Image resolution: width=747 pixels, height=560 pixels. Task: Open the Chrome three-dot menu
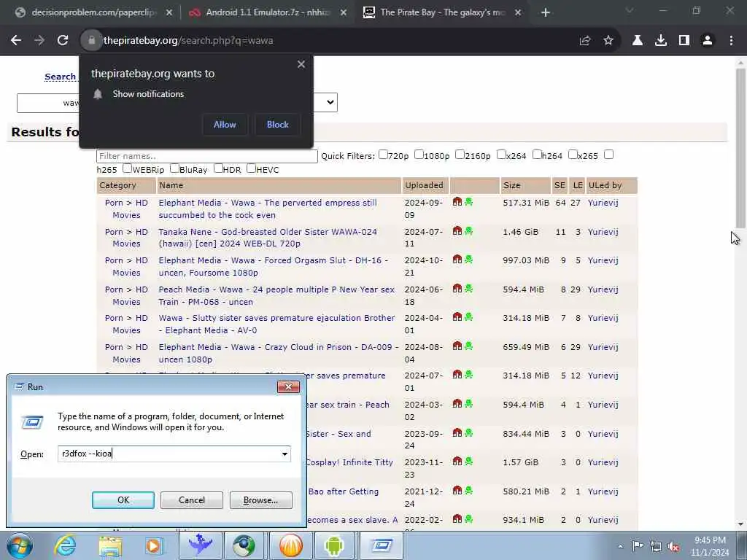pyautogui.click(x=731, y=41)
